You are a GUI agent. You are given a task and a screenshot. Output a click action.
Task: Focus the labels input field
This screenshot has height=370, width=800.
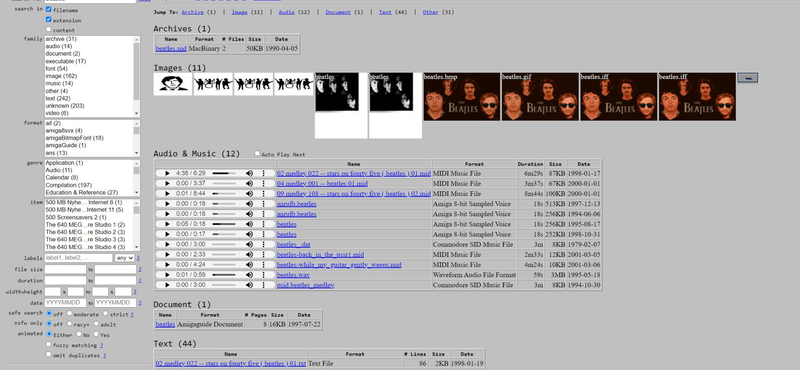(79, 258)
